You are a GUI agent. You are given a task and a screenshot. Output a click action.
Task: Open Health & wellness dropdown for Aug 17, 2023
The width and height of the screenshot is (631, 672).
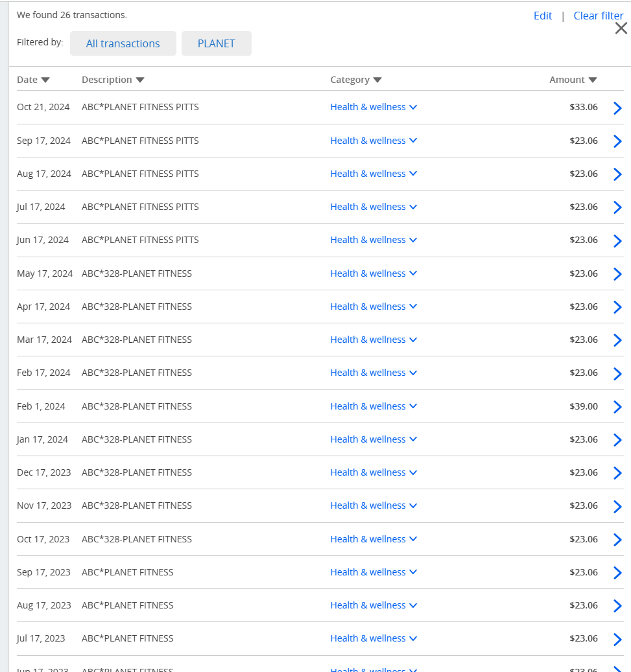tap(374, 605)
